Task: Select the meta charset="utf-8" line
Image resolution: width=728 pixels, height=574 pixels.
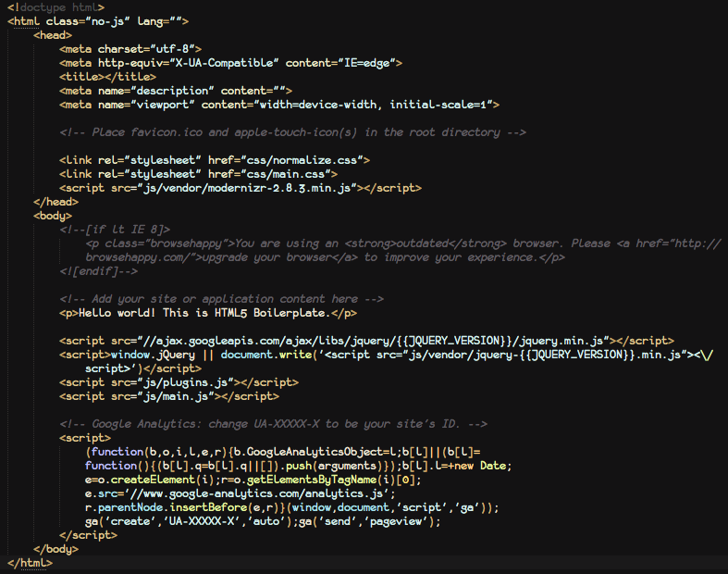Action: pyautogui.click(x=130, y=49)
